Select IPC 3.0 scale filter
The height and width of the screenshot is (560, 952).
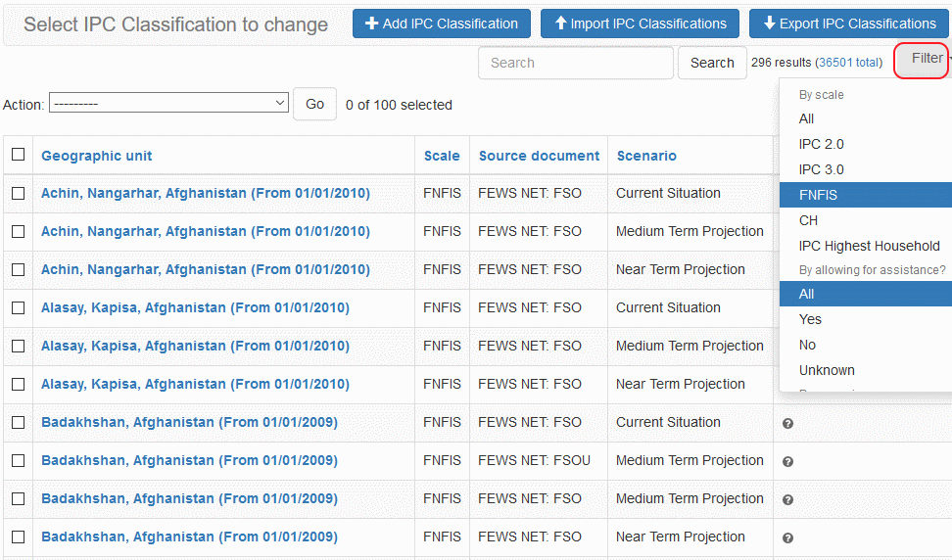tap(821, 169)
